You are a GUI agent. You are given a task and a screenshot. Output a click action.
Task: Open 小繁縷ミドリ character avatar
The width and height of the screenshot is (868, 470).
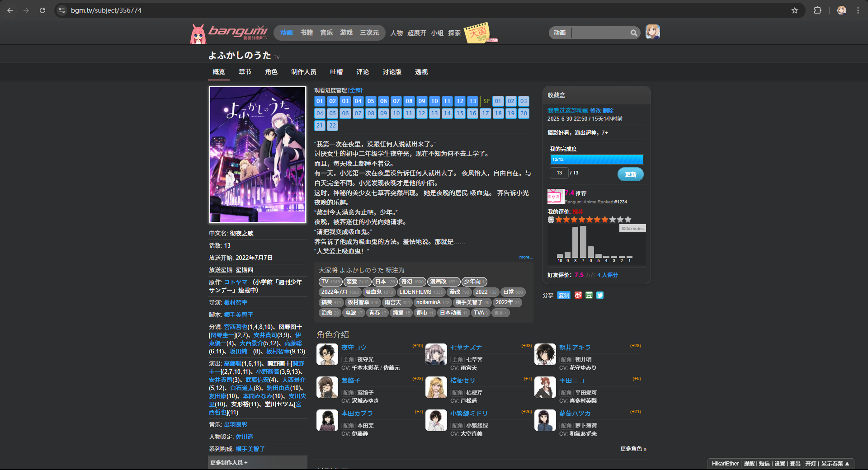click(436, 420)
